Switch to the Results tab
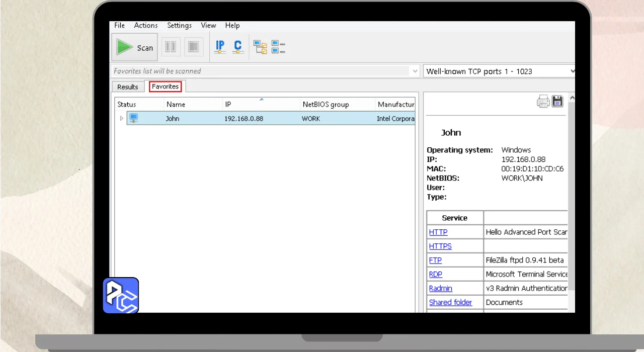Viewport: 644px width, 352px height. 128,87
